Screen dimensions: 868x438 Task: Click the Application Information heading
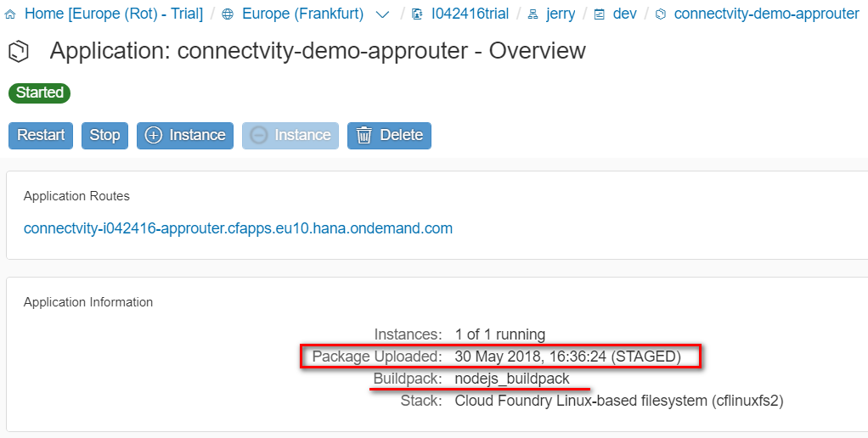(x=88, y=302)
